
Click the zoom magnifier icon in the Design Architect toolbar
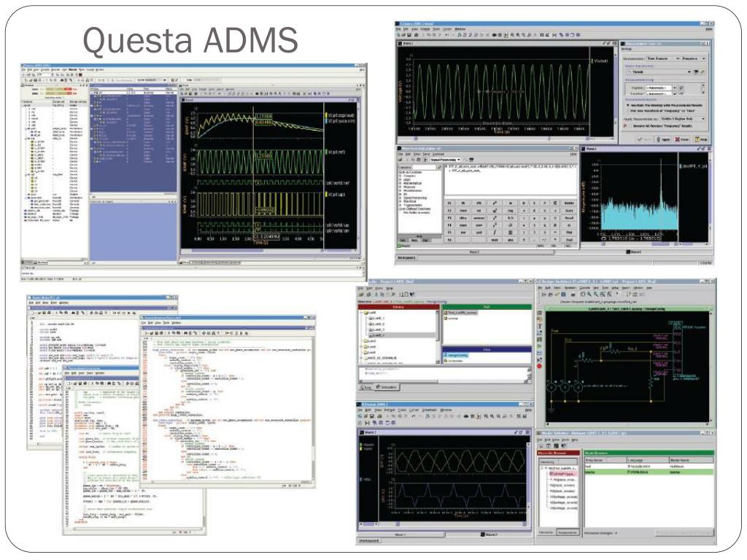[x=589, y=295]
